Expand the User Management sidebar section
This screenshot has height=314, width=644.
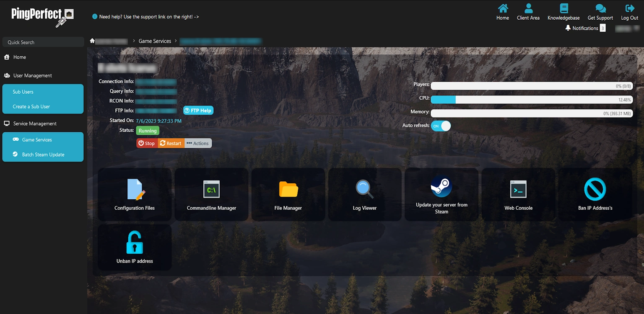(32, 76)
